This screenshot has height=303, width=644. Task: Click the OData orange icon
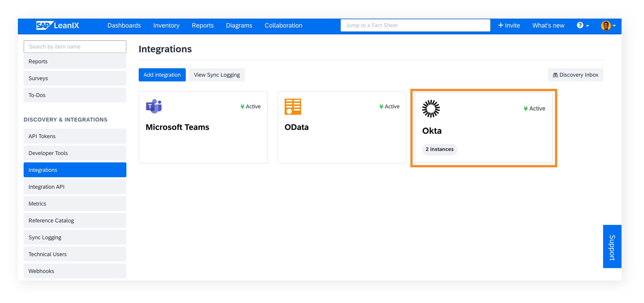[293, 107]
